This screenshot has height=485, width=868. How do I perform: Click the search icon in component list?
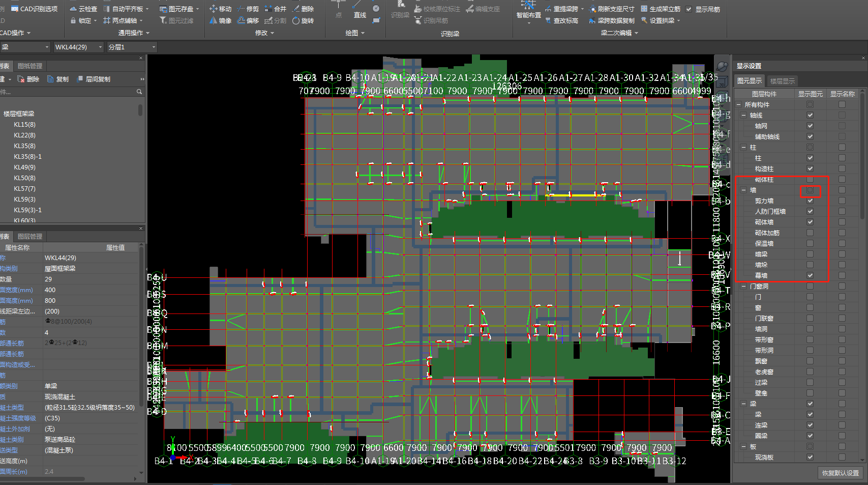click(x=139, y=92)
